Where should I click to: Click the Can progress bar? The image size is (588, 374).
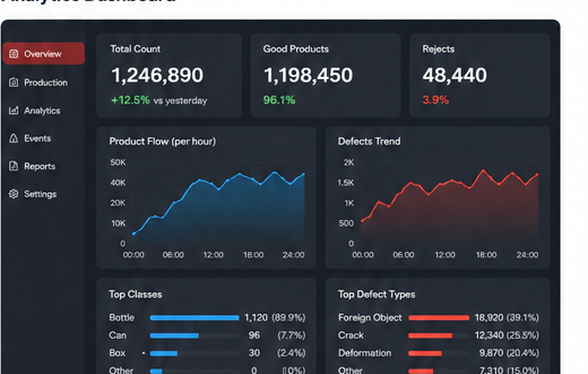click(195, 336)
